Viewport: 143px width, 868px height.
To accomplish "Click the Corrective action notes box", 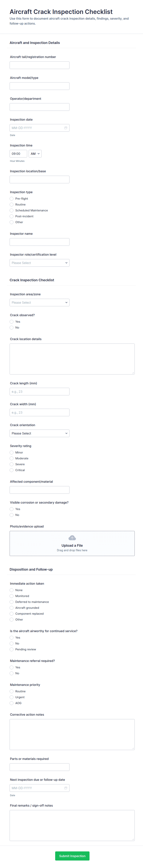I will pos(72,735).
